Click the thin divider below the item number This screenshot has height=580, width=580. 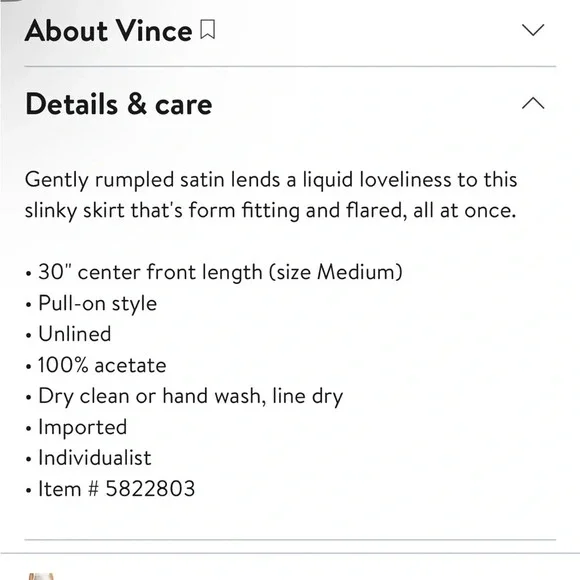[290, 540]
